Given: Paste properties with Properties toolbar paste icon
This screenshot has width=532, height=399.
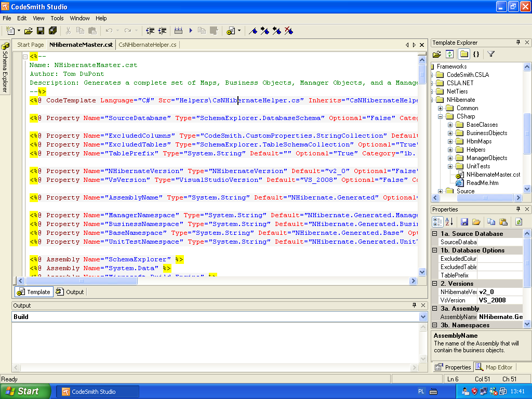Looking at the screenshot, I should point(503,222).
